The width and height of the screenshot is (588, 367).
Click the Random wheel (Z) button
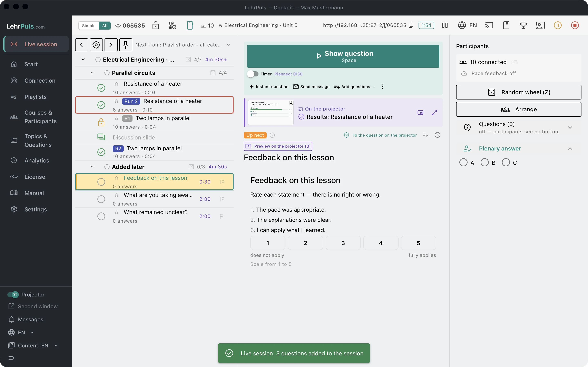click(x=519, y=92)
